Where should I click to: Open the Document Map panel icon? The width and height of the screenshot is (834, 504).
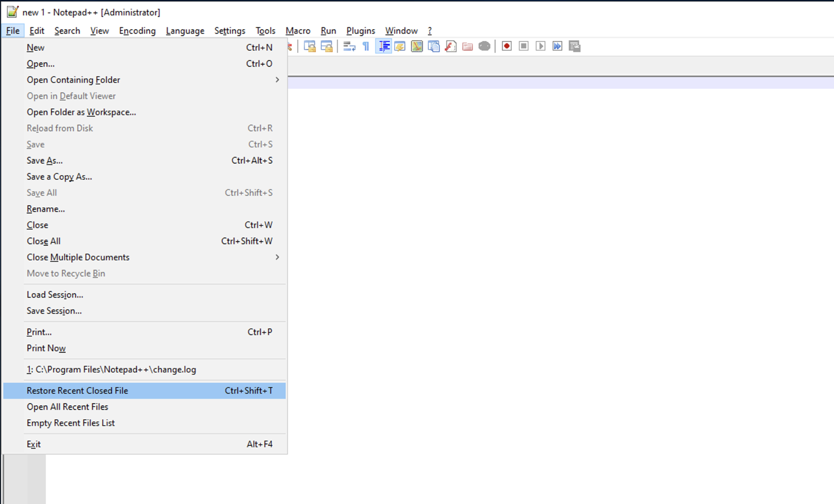(417, 46)
